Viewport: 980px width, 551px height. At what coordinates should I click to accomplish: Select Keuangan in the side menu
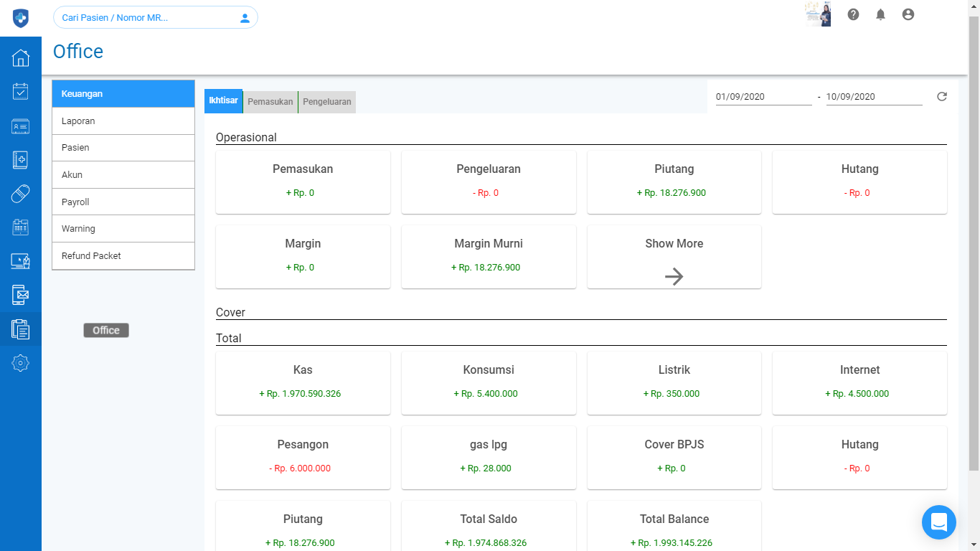123,94
